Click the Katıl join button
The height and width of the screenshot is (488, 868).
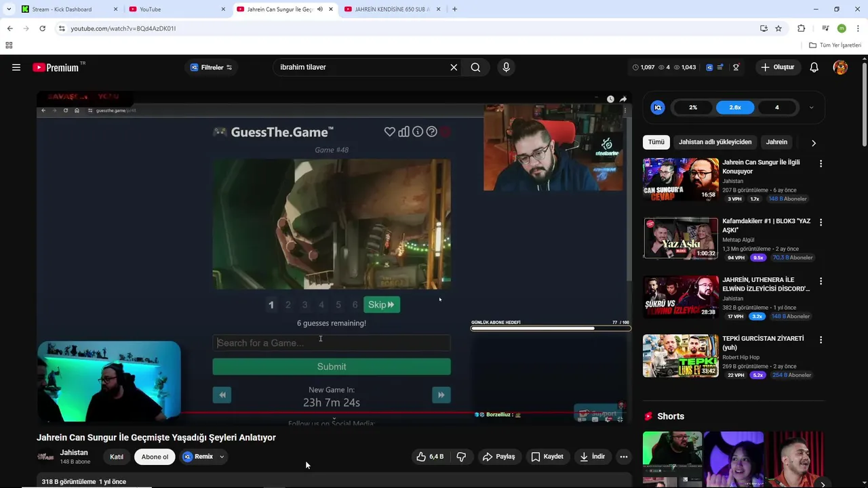(x=117, y=457)
